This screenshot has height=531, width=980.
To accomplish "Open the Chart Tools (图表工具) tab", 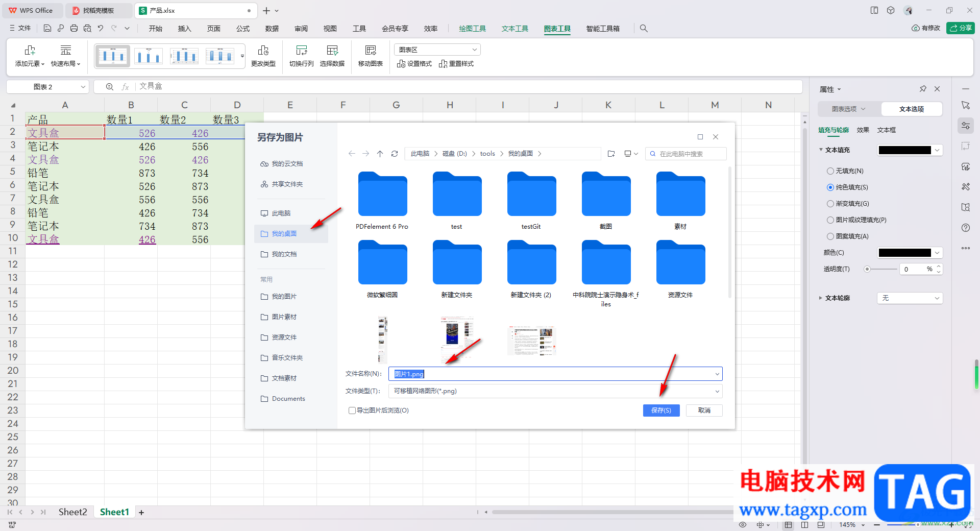I will pyautogui.click(x=557, y=29).
